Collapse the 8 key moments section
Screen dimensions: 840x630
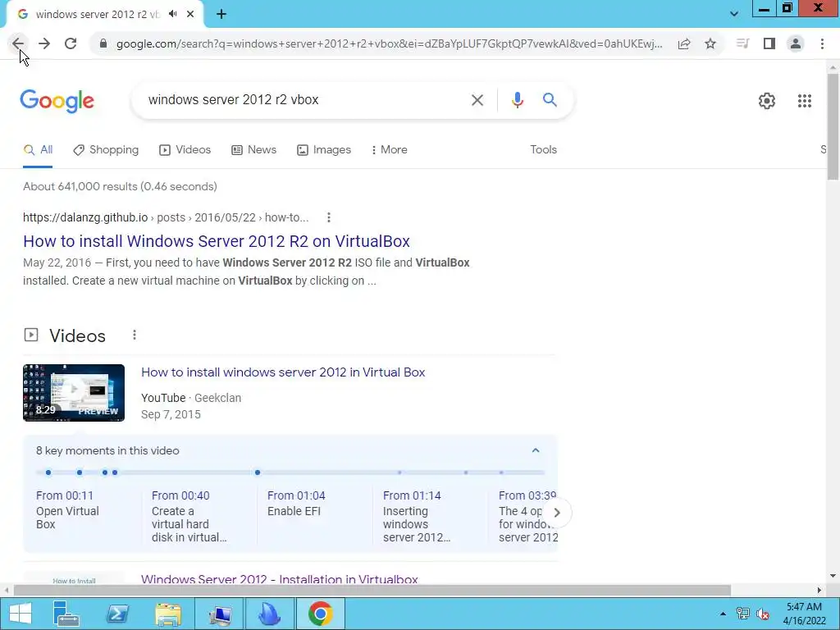(x=535, y=450)
